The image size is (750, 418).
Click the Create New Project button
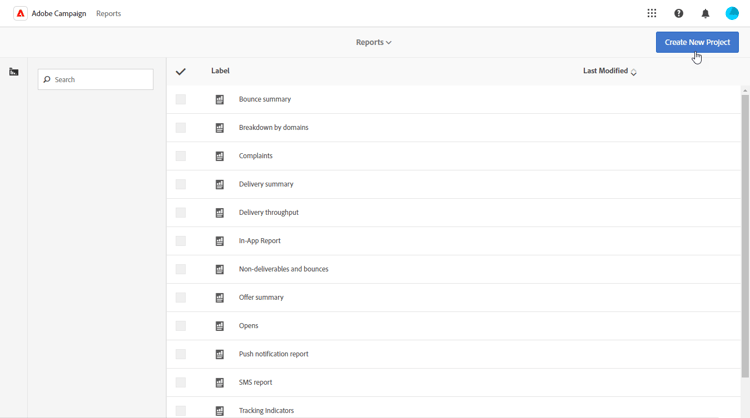click(x=697, y=42)
